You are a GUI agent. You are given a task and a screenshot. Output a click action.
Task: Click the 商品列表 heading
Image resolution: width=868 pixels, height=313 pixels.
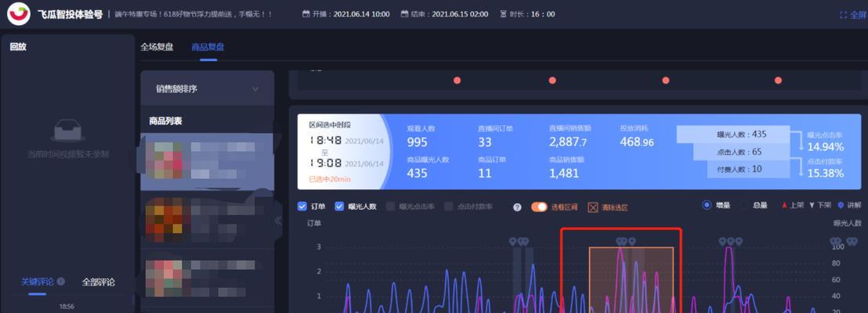click(x=165, y=121)
